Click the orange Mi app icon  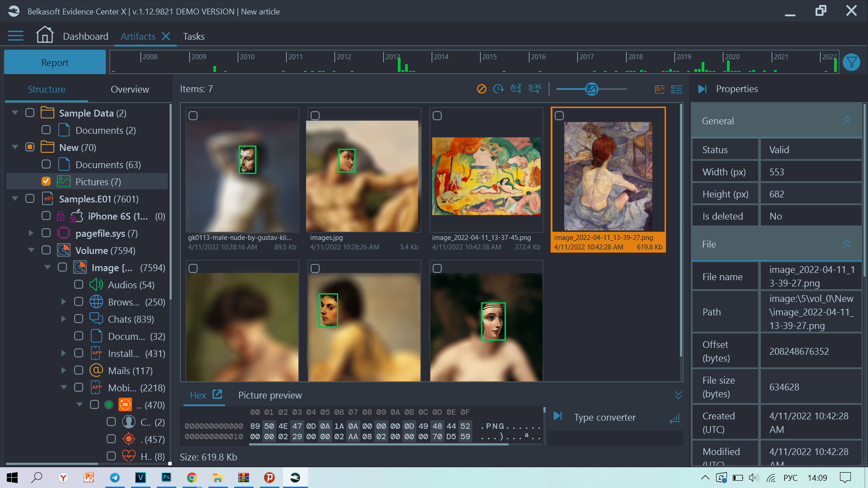(125, 404)
